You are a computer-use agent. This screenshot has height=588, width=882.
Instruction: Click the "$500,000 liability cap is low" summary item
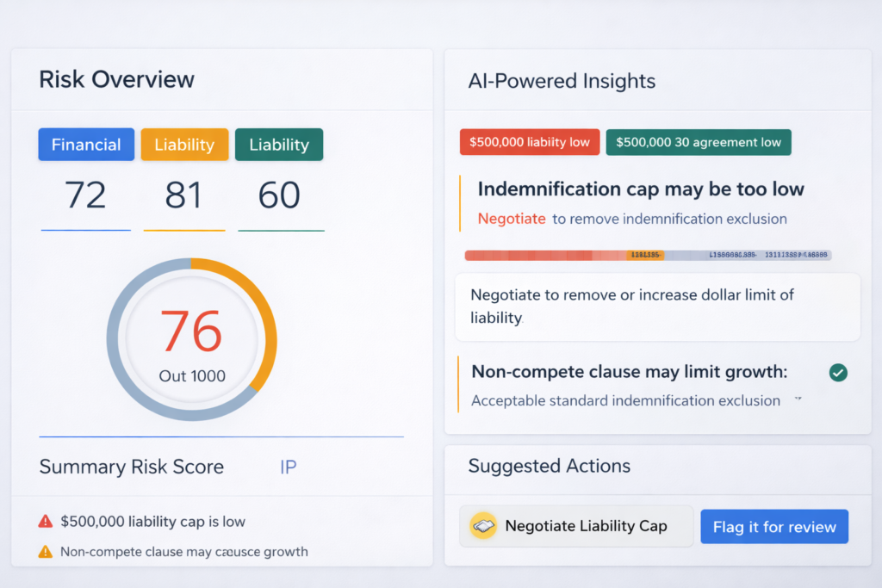tap(152, 521)
